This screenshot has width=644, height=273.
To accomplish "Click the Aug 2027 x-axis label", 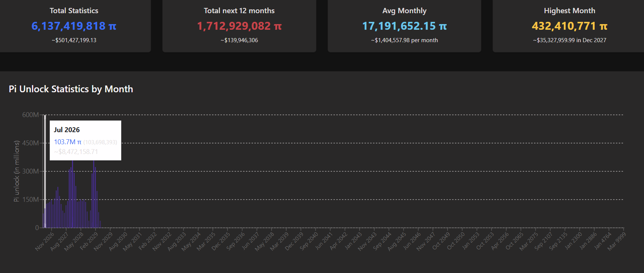I will [x=60, y=241].
